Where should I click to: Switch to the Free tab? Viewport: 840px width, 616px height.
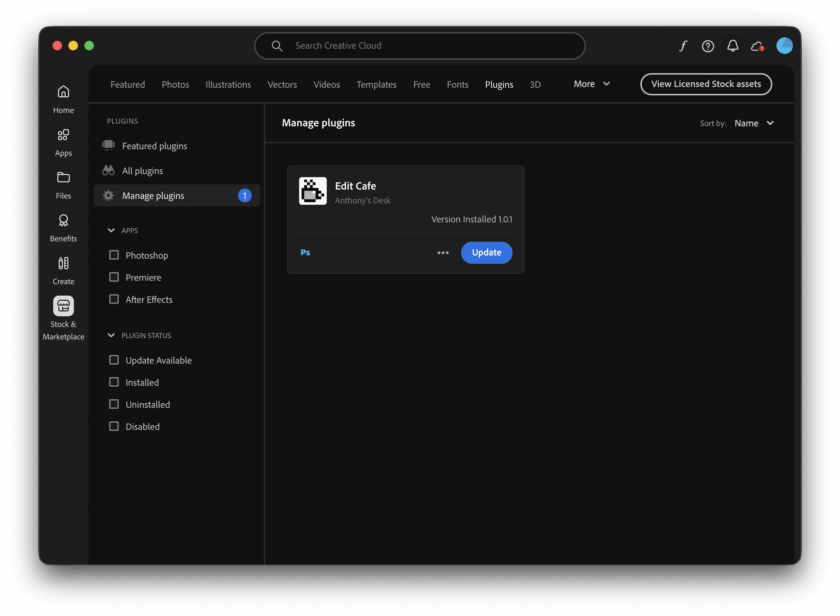[421, 85]
